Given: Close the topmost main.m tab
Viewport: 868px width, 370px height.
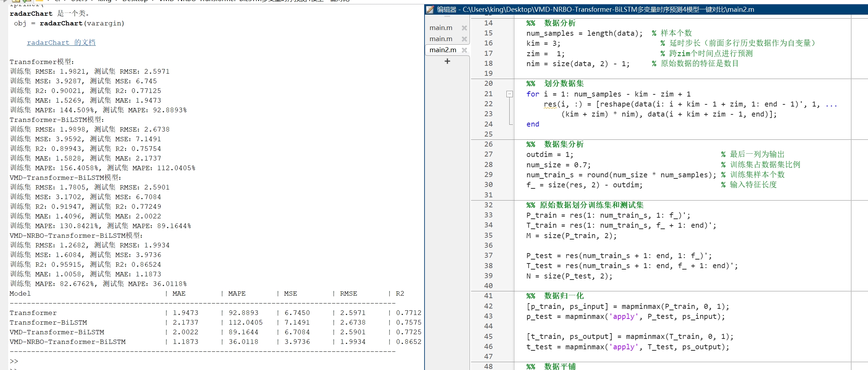Looking at the screenshot, I should (x=464, y=28).
